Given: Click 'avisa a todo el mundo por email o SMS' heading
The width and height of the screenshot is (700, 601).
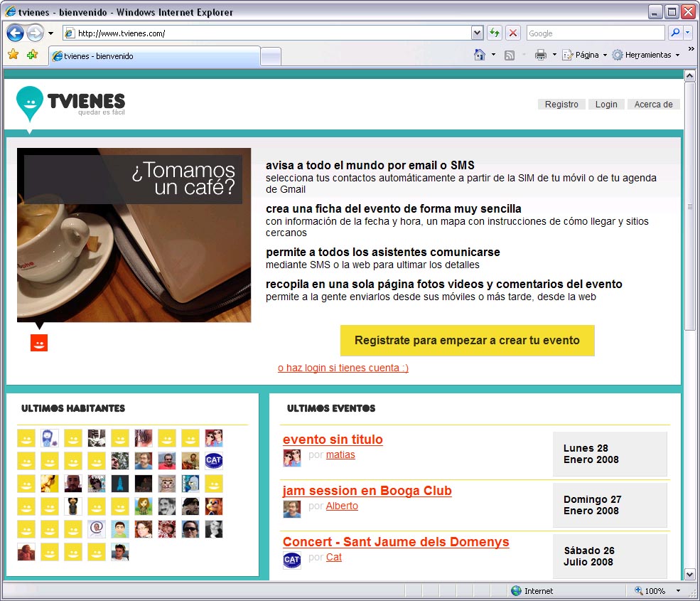Looking at the screenshot, I should coord(370,165).
